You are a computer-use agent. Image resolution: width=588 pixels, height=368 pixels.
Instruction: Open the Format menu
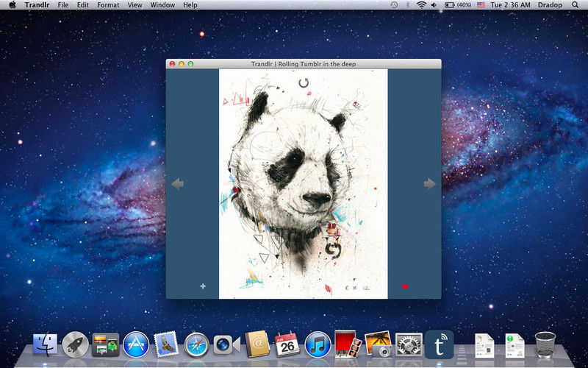tap(108, 5)
